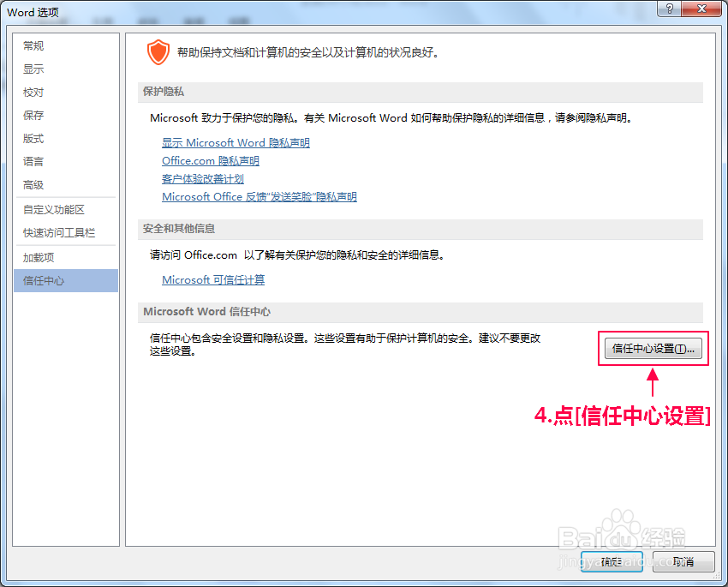Confirm with the 确定 button

612,562
